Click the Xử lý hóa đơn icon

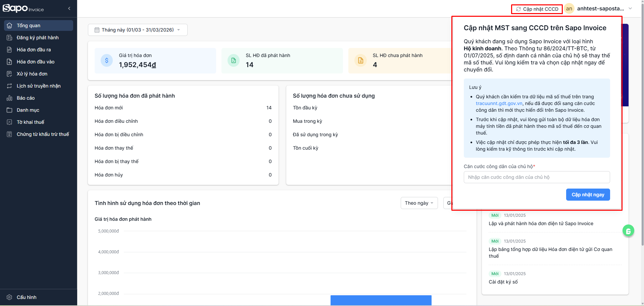9,74
